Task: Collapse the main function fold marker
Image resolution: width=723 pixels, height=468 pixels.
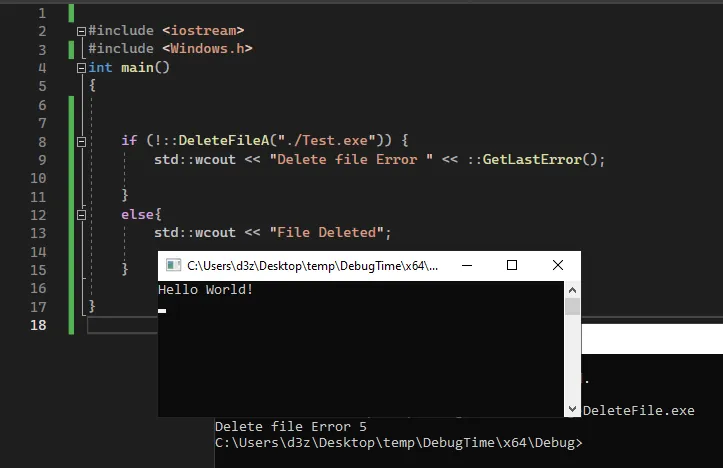Action: 81,68
